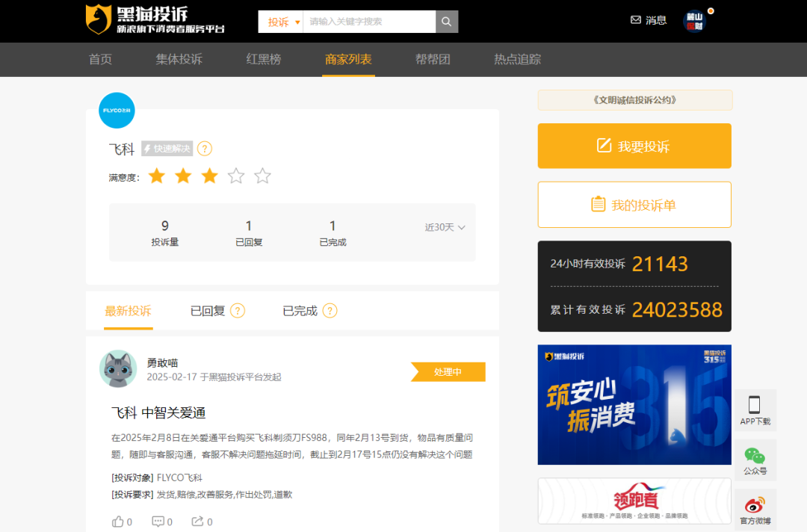
Task: Go to the 集体投诉 nav tab
Action: tap(179, 60)
